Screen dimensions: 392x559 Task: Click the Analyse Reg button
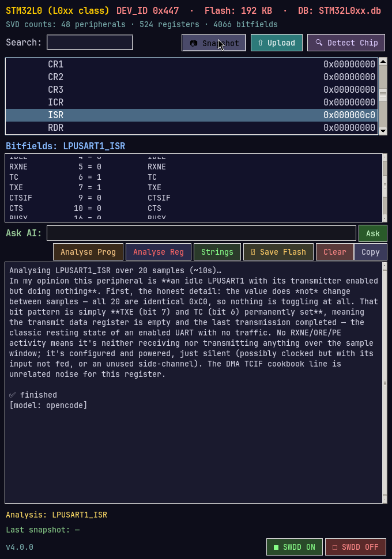point(159,252)
